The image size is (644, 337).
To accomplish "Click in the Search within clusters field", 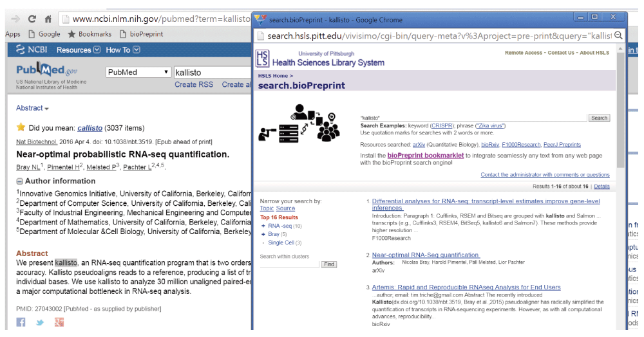I will [289, 264].
